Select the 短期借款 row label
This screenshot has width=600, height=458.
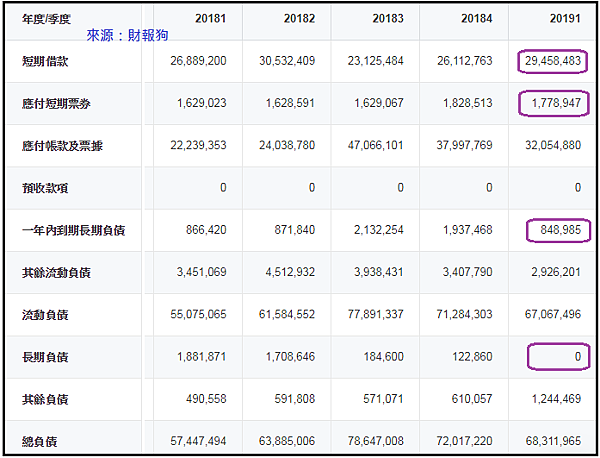pyautogui.click(x=45, y=61)
